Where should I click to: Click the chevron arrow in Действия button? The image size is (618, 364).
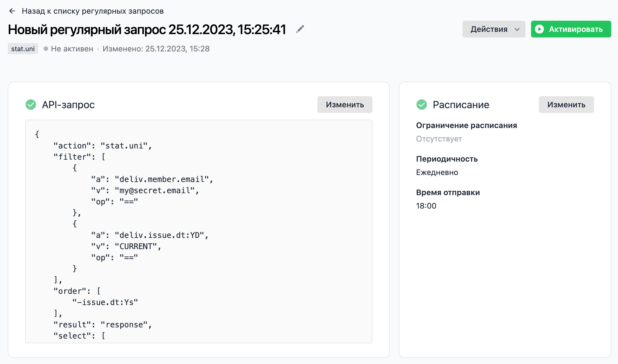click(x=517, y=29)
